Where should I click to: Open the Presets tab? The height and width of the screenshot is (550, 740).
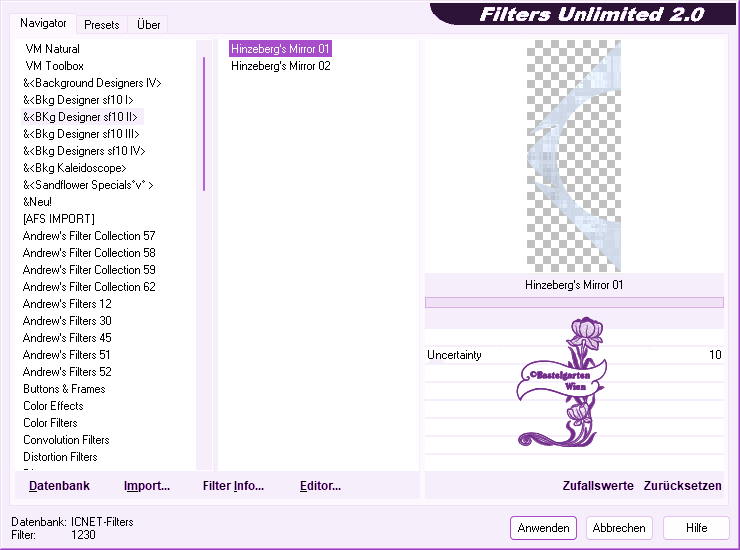tap(101, 25)
